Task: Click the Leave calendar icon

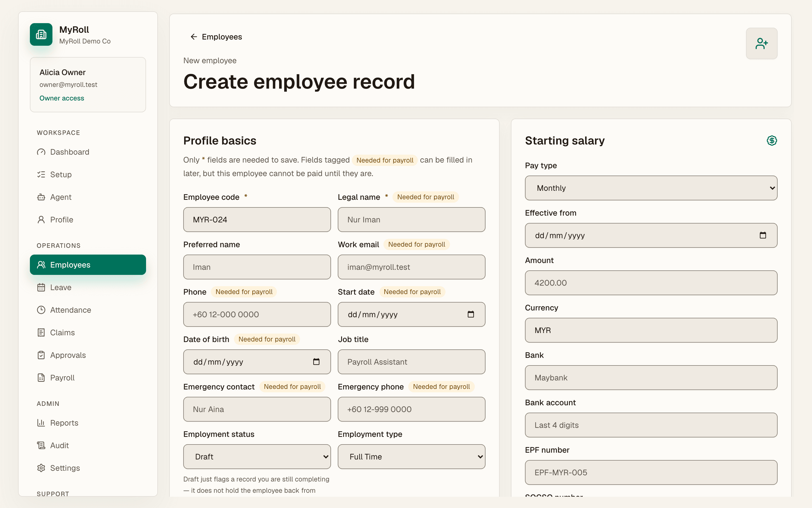Action: pos(41,287)
